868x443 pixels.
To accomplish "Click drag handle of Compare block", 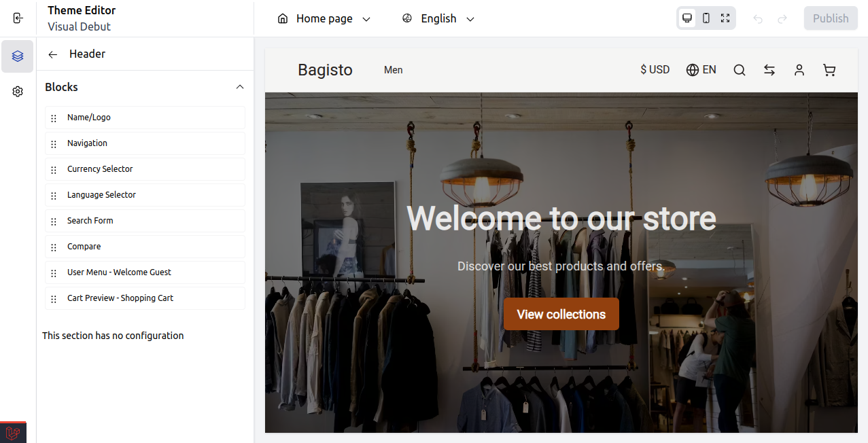I will tap(54, 247).
